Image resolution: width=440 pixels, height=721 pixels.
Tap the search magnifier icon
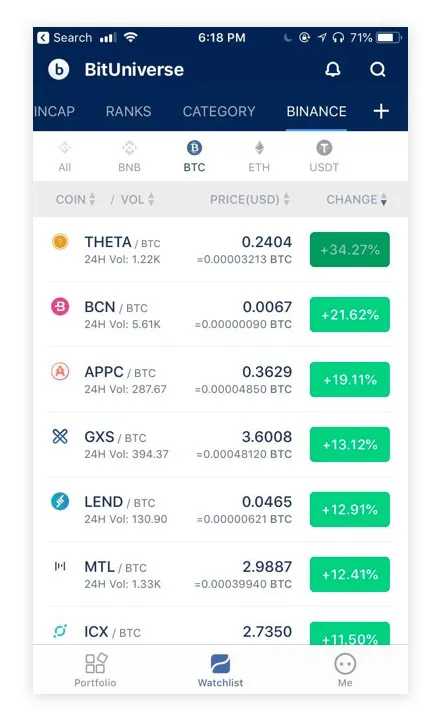pyautogui.click(x=377, y=69)
